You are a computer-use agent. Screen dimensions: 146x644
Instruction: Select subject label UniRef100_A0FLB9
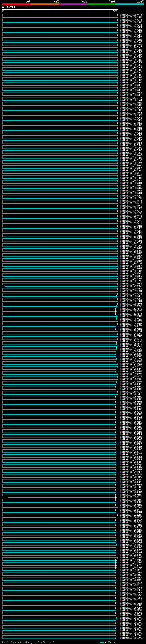[131, 35]
